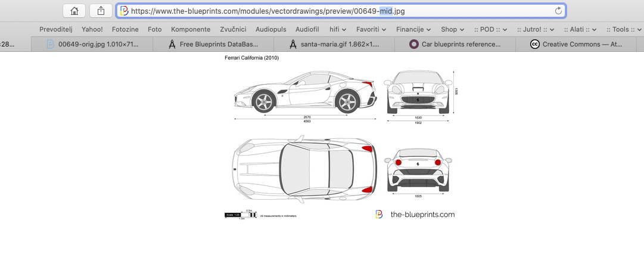This screenshot has height=279, width=644.
Task: Click the scale bar in the blueprint
Action: [241, 215]
